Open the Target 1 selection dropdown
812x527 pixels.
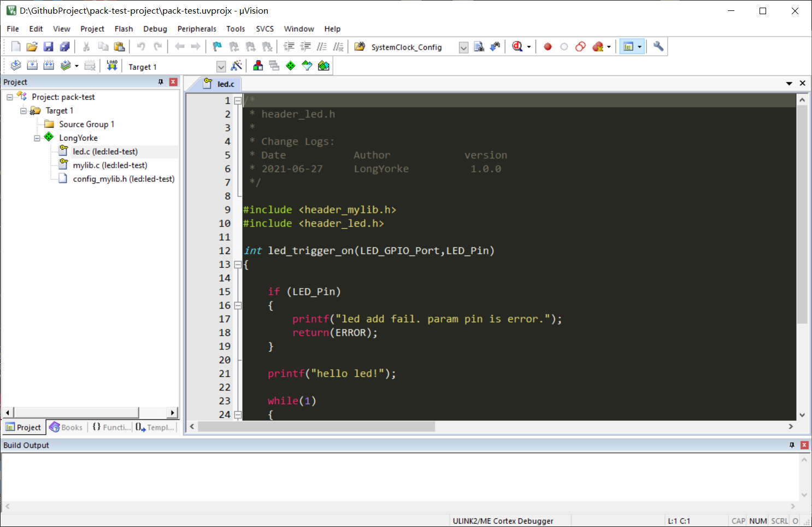point(221,67)
